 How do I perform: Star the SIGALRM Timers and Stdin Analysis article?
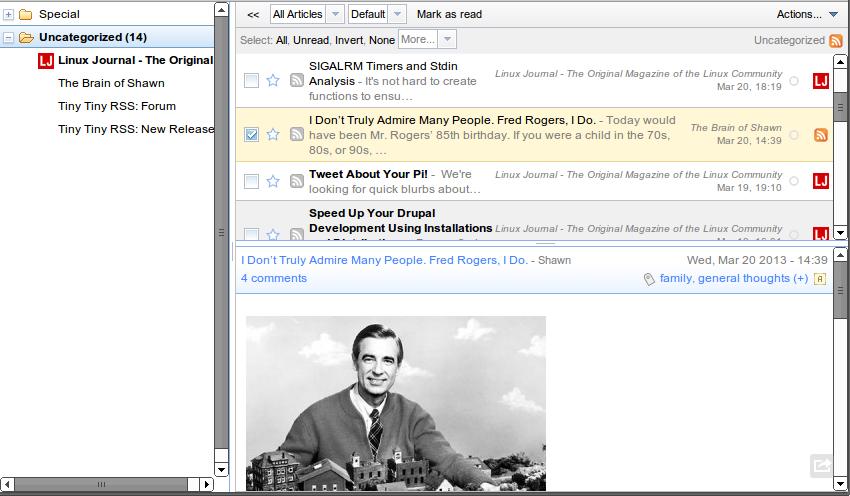tap(273, 81)
